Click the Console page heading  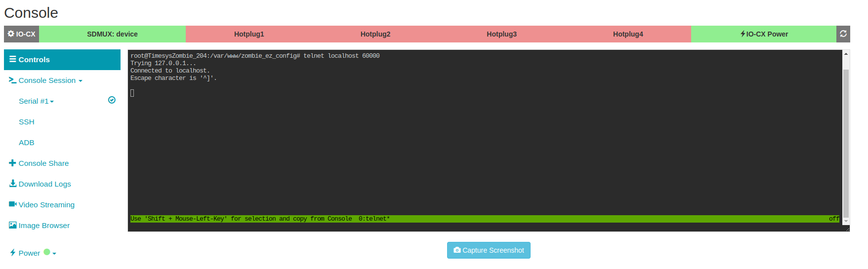(31, 12)
